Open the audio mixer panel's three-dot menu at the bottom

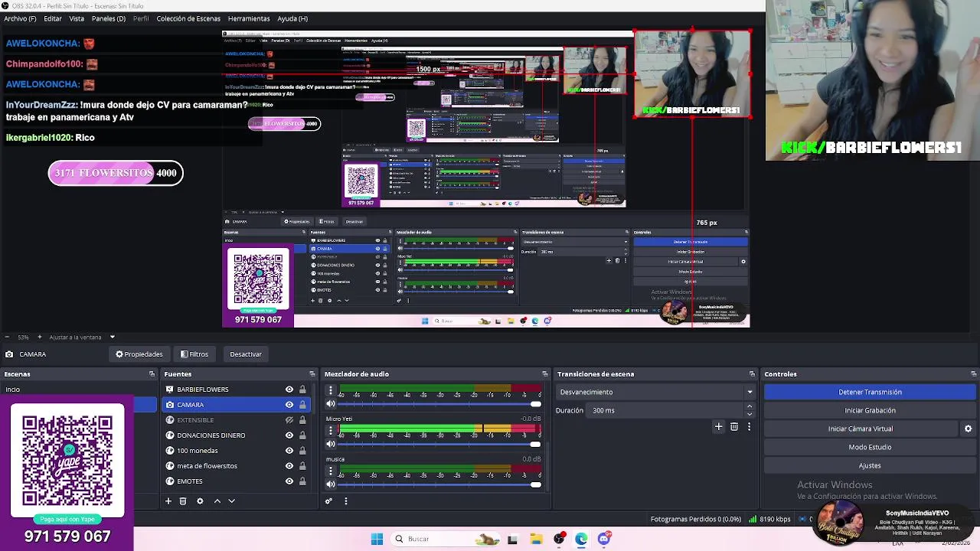tap(345, 501)
